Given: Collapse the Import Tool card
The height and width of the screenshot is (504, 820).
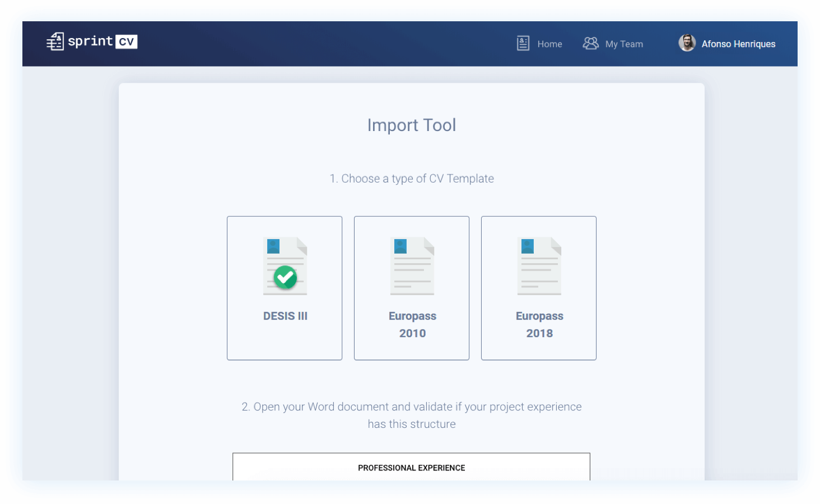Looking at the screenshot, I should click(412, 125).
